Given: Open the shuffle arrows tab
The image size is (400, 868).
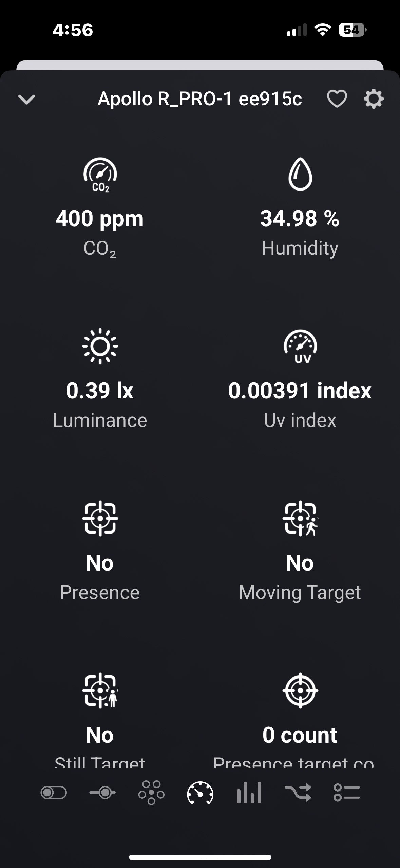Looking at the screenshot, I should click(298, 793).
